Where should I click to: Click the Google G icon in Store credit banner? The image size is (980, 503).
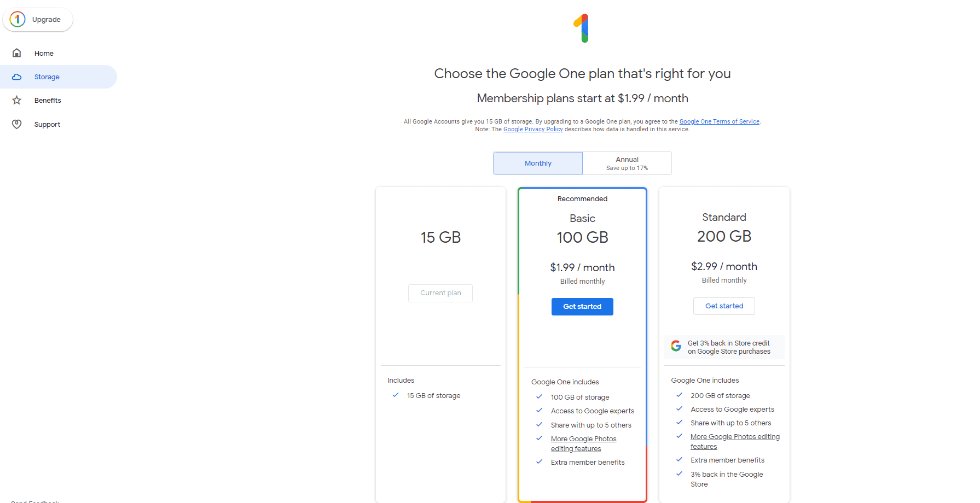coord(676,346)
